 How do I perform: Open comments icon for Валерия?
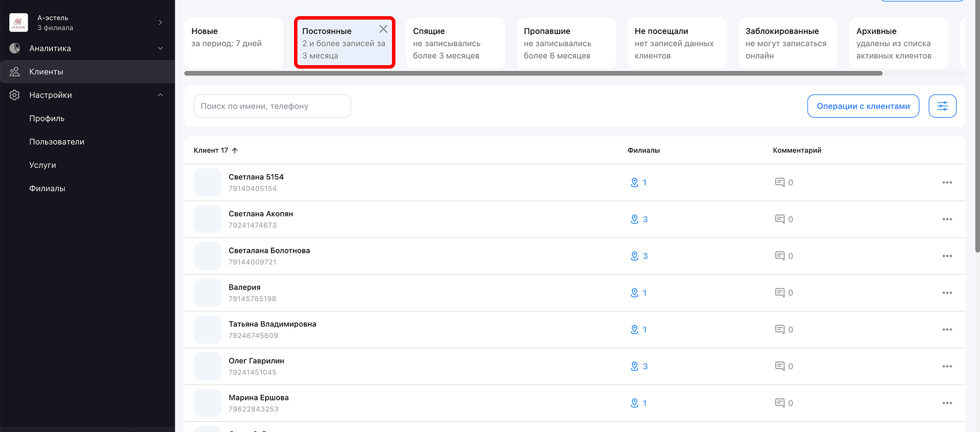(x=779, y=293)
